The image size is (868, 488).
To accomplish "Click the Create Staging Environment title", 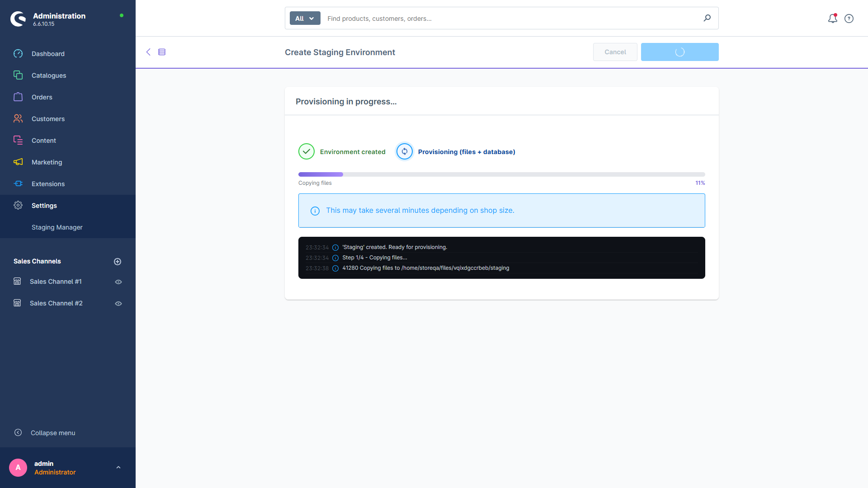I will coord(340,52).
